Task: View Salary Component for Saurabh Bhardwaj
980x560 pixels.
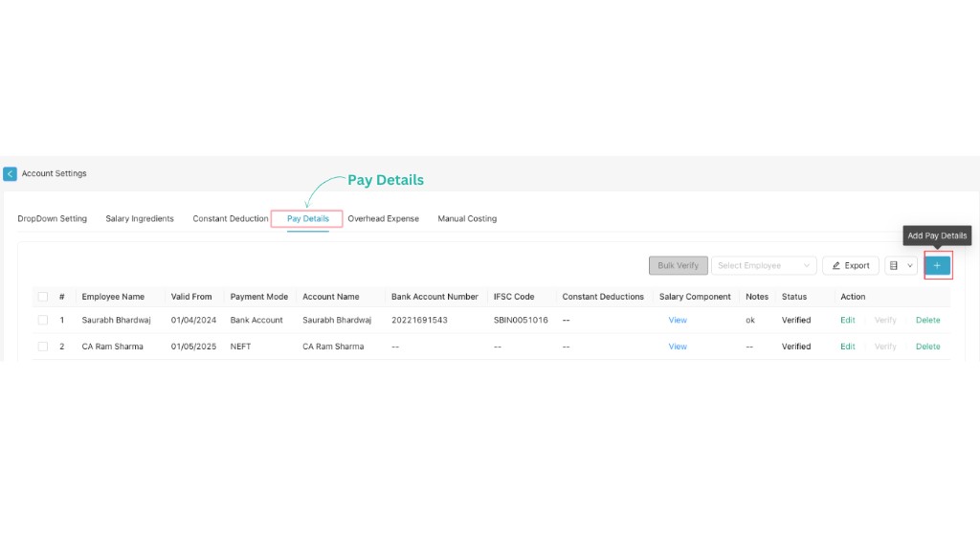Action: tap(678, 320)
